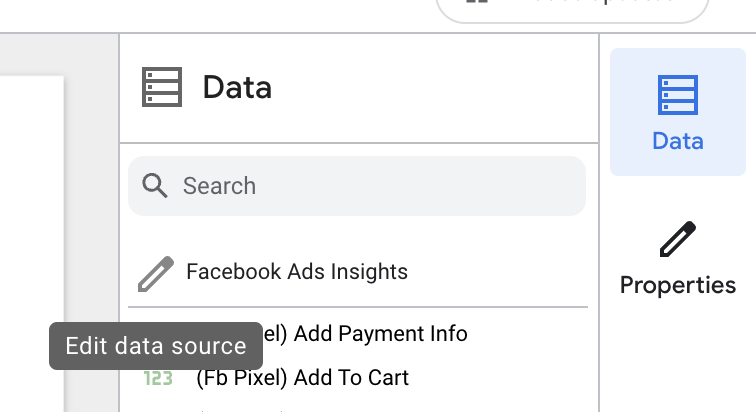Open the Data tab in right sidebar

pos(677,112)
